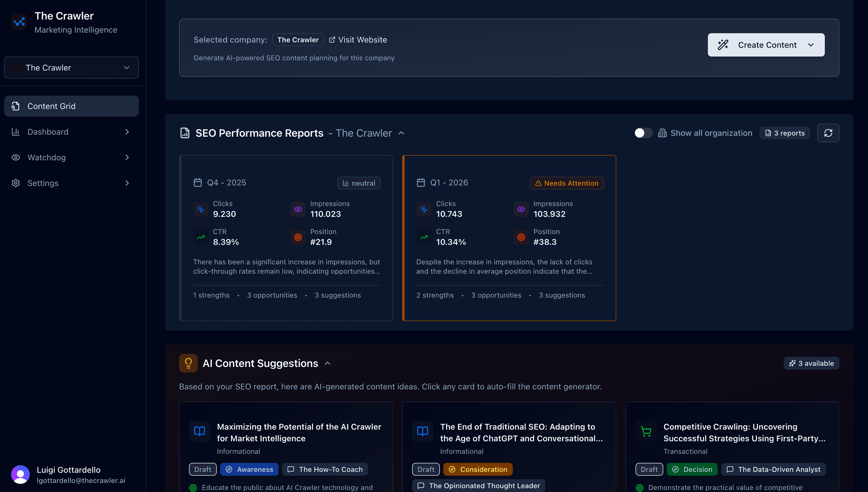The width and height of the screenshot is (868, 492).
Task: Open the Watchdog panel
Action: (x=46, y=157)
